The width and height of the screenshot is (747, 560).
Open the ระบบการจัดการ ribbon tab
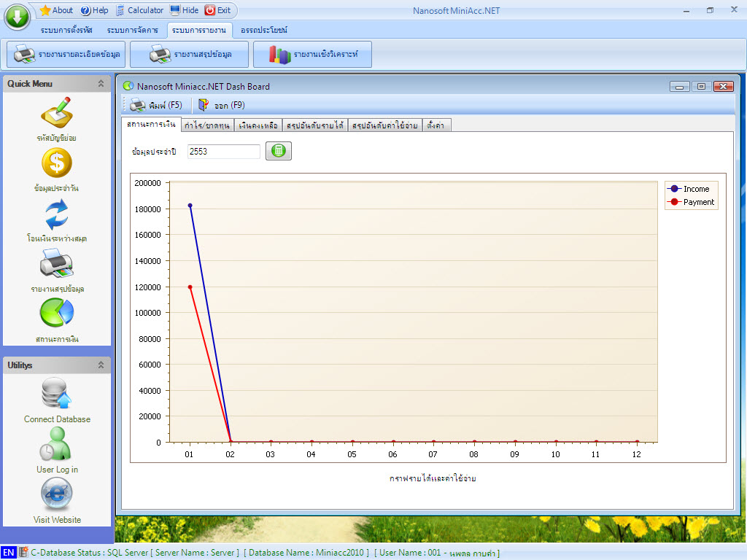coord(133,30)
